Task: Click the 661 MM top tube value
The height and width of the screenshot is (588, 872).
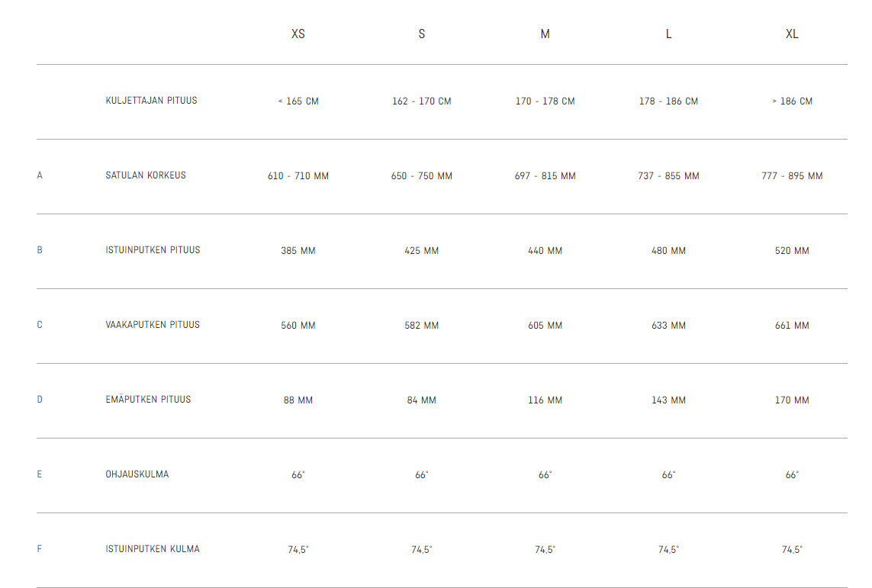Action: click(x=792, y=325)
